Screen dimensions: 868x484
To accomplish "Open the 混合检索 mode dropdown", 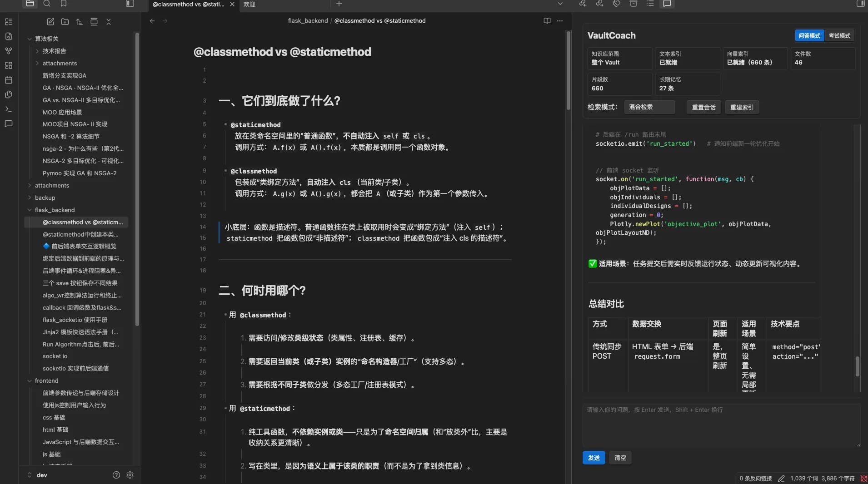I will click(649, 107).
